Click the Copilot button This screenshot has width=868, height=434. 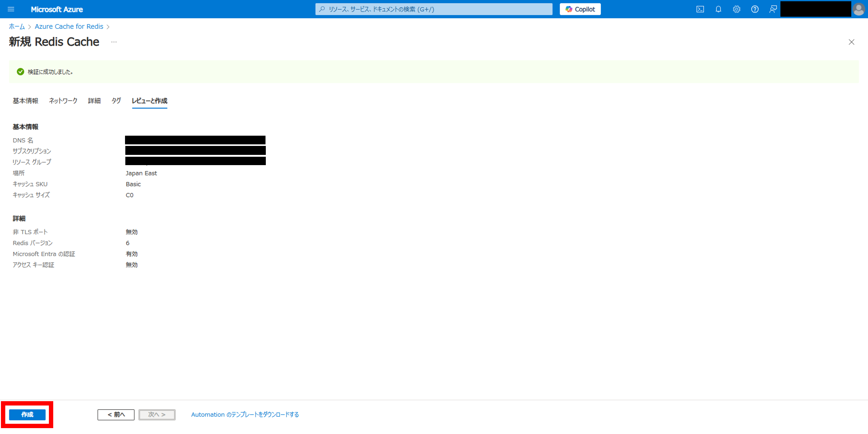tap(580, 9)
